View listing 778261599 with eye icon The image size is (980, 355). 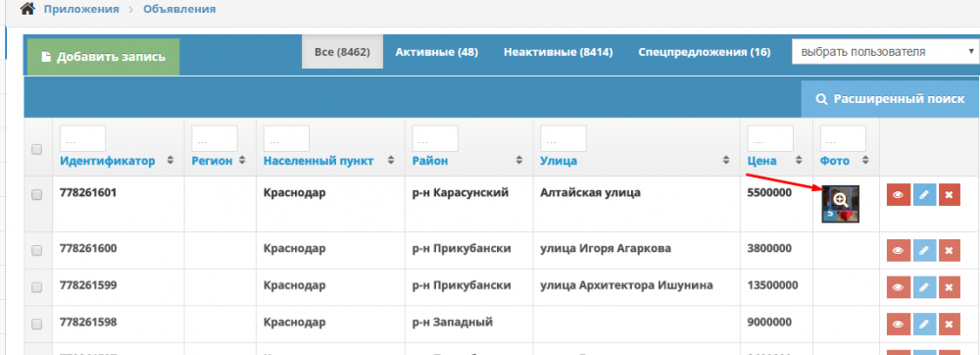point(898,287)
